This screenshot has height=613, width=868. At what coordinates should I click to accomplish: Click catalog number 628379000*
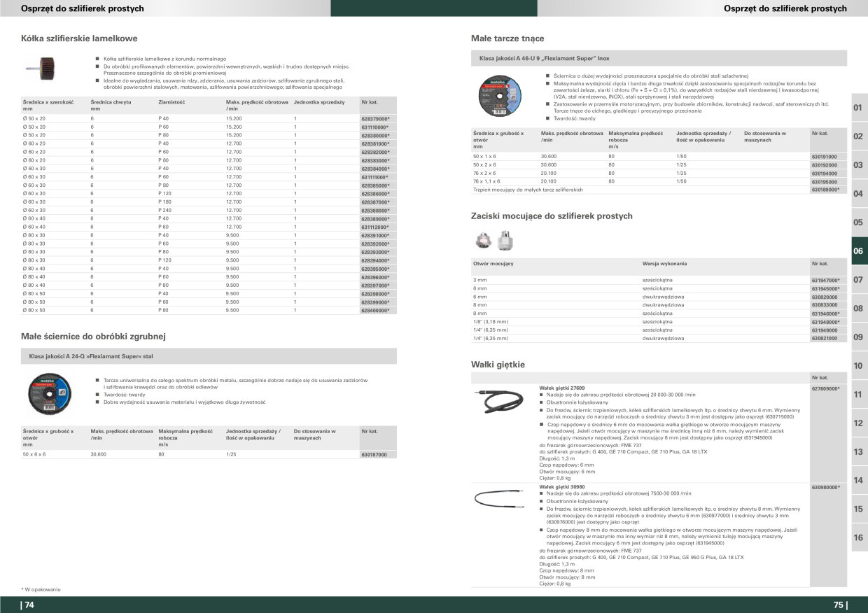tap(375, 119)
